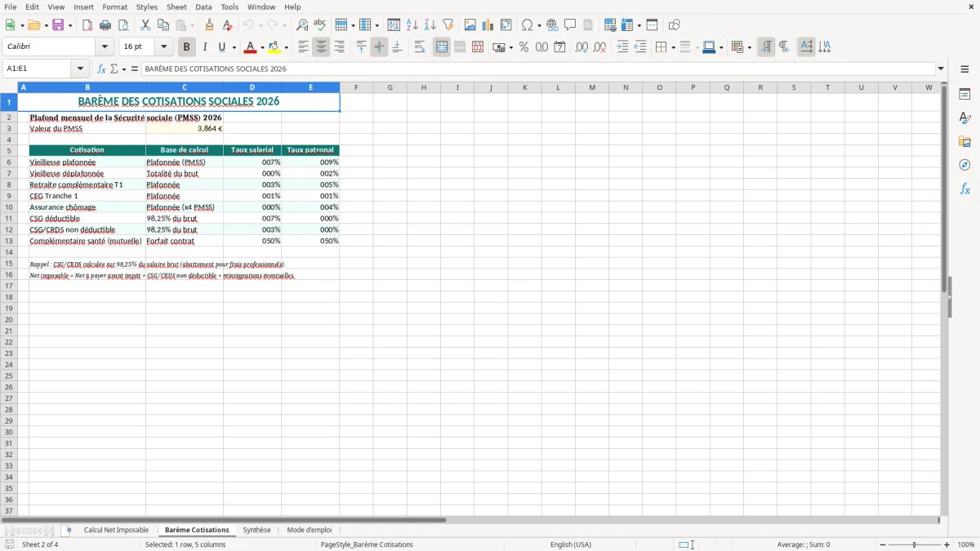Open the Data menu
980x551 pixels.
[203, 7]
